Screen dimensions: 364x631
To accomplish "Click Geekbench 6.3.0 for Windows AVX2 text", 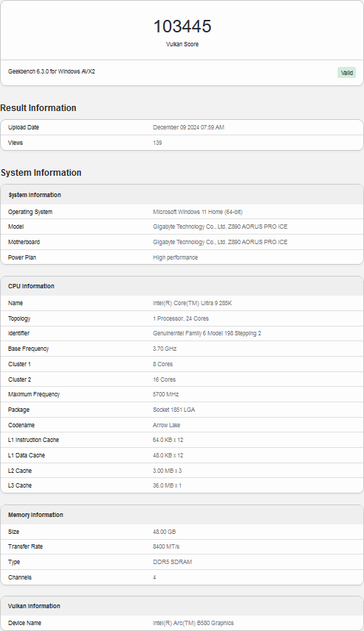I will [51, 71].
